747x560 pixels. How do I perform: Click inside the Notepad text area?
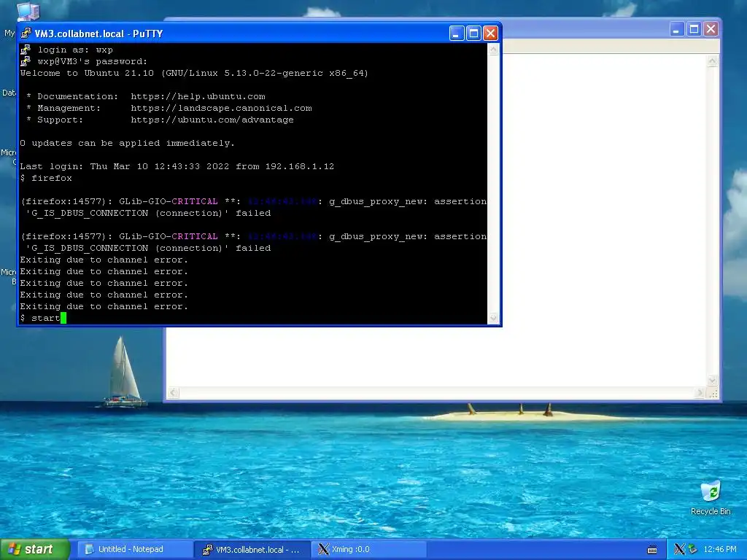click(x=605, y=219)
